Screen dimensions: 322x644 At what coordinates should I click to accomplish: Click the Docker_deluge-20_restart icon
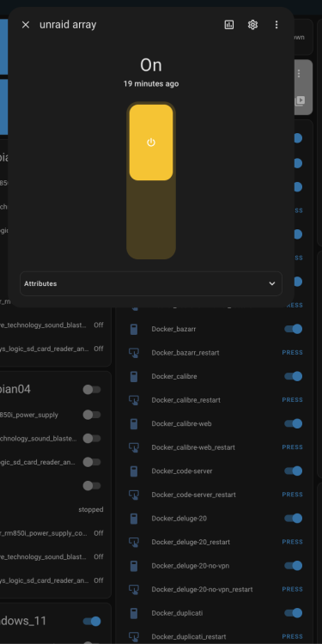point(134,542)
